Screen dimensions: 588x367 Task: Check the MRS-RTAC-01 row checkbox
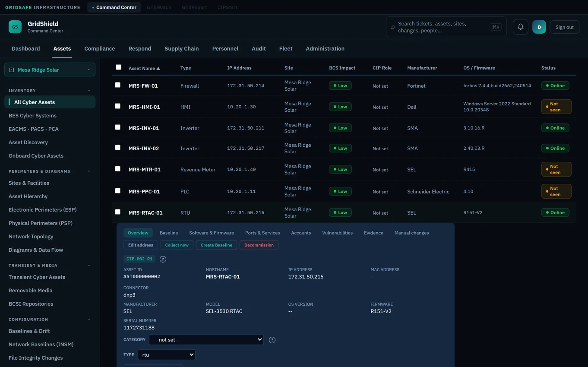[117, 212]
